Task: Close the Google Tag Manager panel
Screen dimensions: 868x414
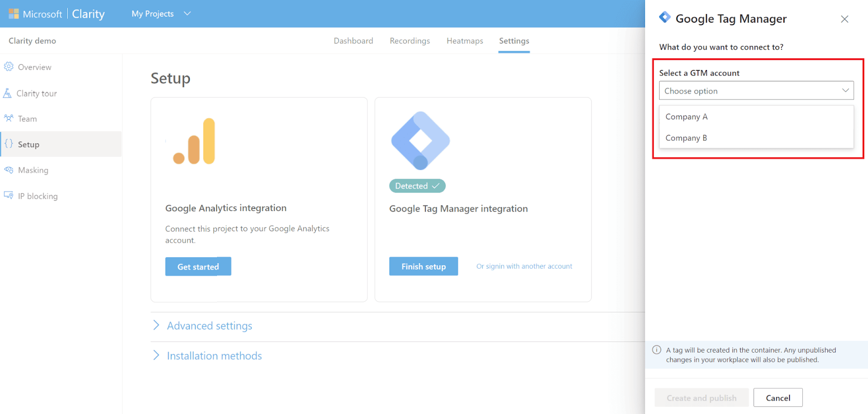Action: tap(845, 19)
